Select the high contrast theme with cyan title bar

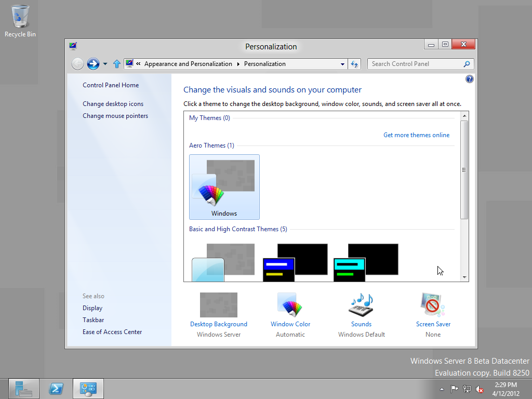(x=366, y=262)
